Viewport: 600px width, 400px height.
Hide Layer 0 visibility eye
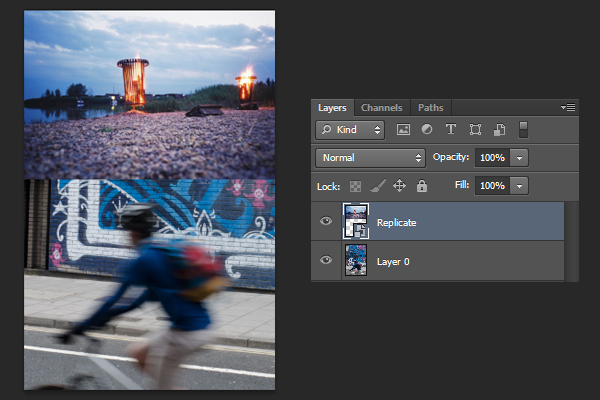click(x=326, y=260)
